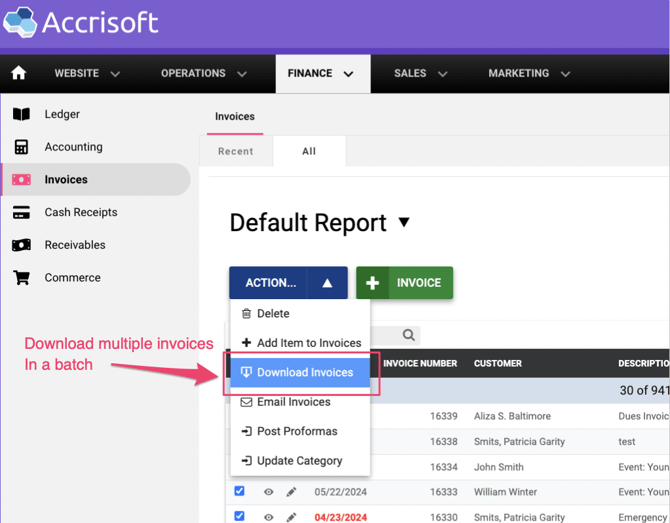Open the Commerce section
This screenshot has width=670, height=523.
(72, 278)
